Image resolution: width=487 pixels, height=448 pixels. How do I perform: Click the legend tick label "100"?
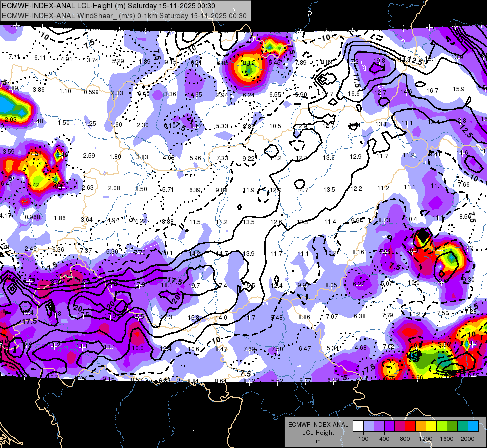pos(363,439)
